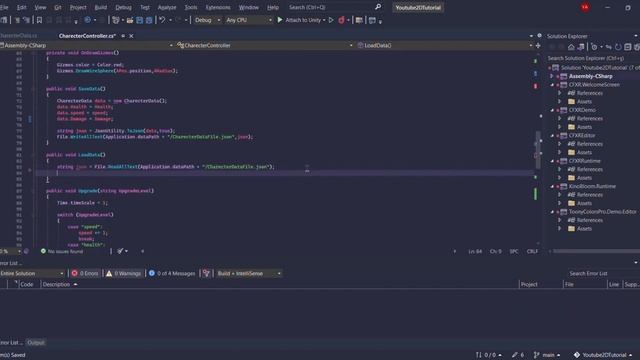
Task: Click the user account avatar
Action: pyautogui.click(x=585, y=7)
